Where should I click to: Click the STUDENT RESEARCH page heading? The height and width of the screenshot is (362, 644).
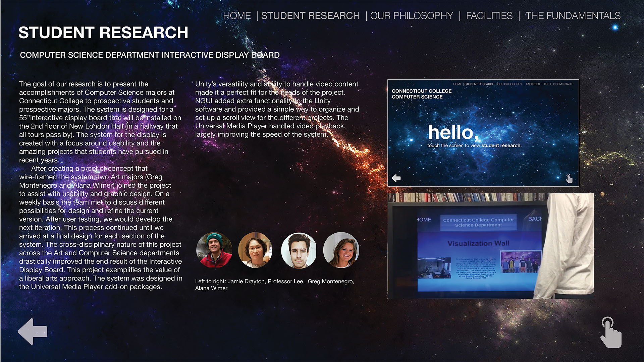103,33
